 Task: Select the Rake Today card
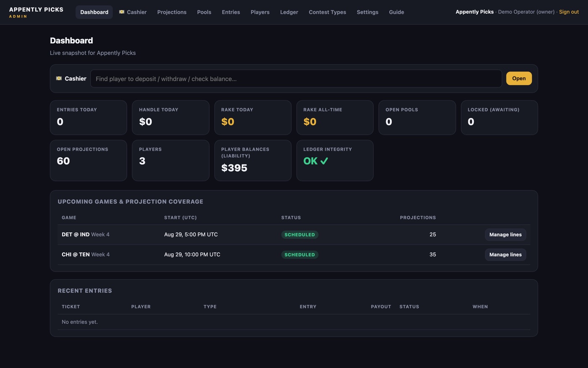(253, 117)
